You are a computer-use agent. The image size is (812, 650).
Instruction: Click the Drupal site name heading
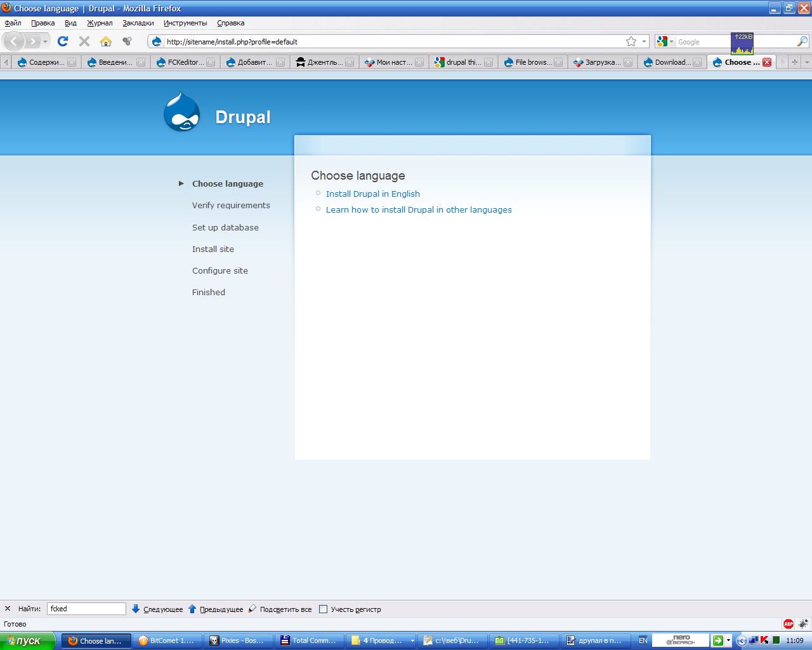[x=243, y=117]
